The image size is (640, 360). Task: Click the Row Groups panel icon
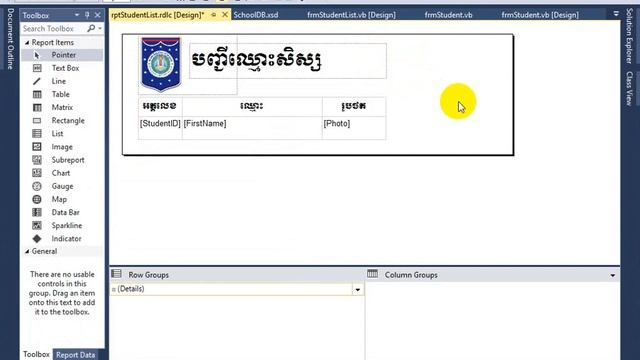click(x=116, y=274)
